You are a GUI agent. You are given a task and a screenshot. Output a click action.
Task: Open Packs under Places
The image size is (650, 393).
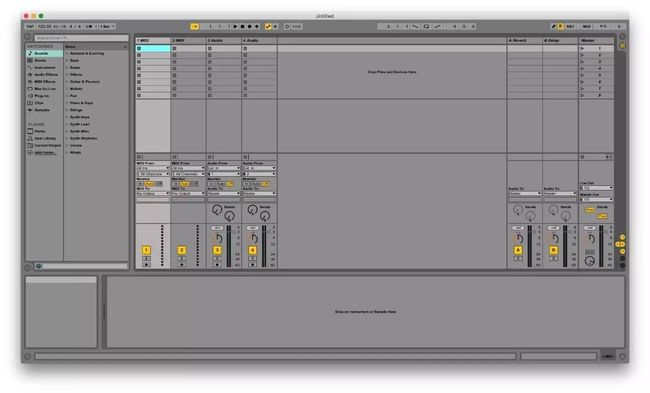pos(44,131)
